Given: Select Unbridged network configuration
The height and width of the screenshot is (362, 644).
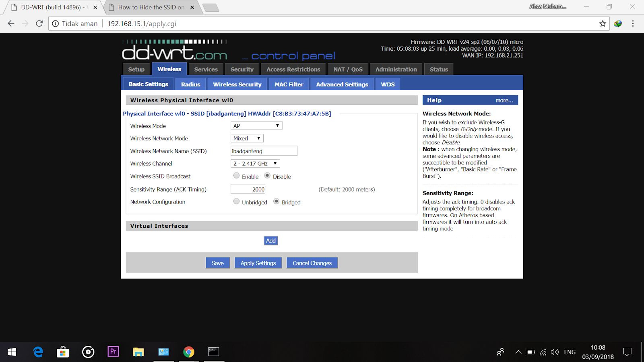Looking at the screenshot, I should coord(236,201).
